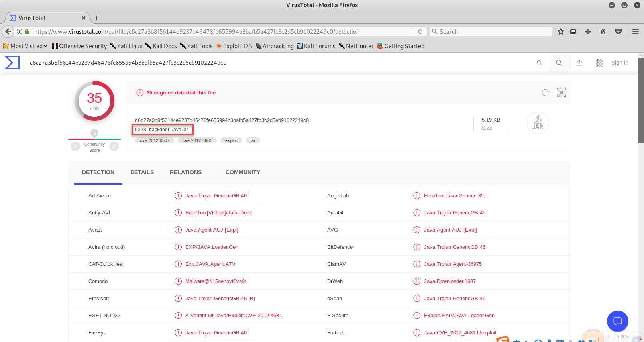Viewport: 644px width, 342px height.
Task: Click the ClamAV Java.Trojan.Agent-36975 result
Action: pos(453,264)
